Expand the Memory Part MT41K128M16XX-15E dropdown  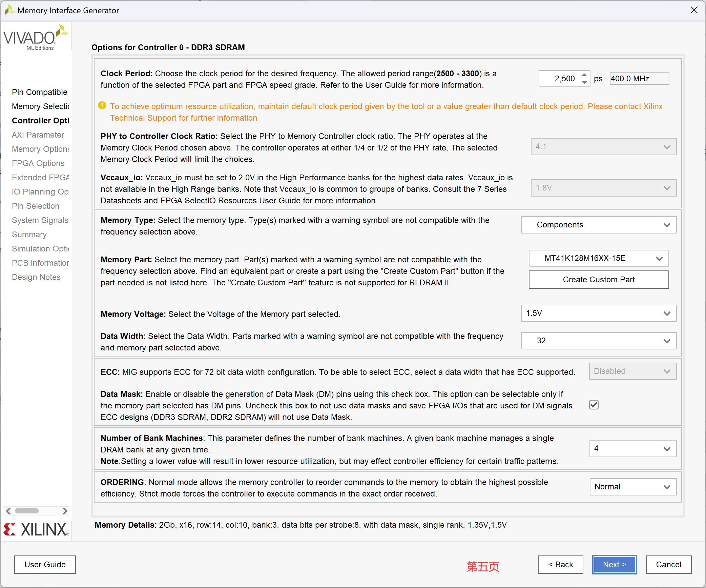click(598, 259)
